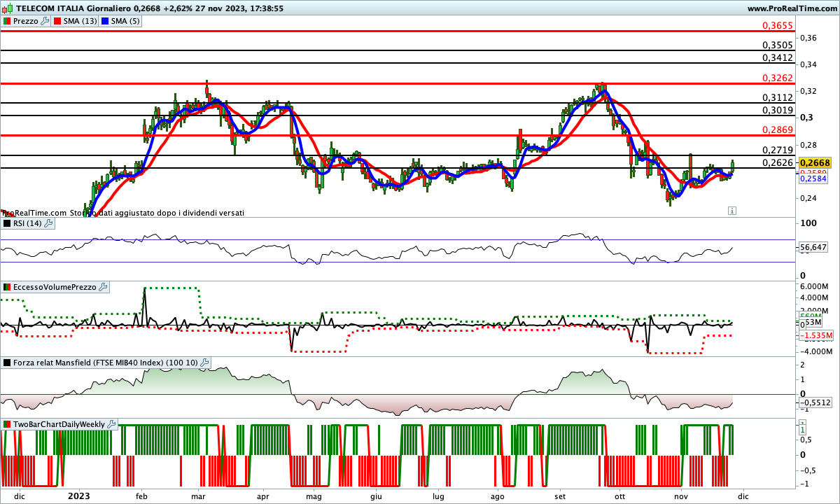Click the nov month label on time axis
The image size is (840, 504).
point(681,496)
